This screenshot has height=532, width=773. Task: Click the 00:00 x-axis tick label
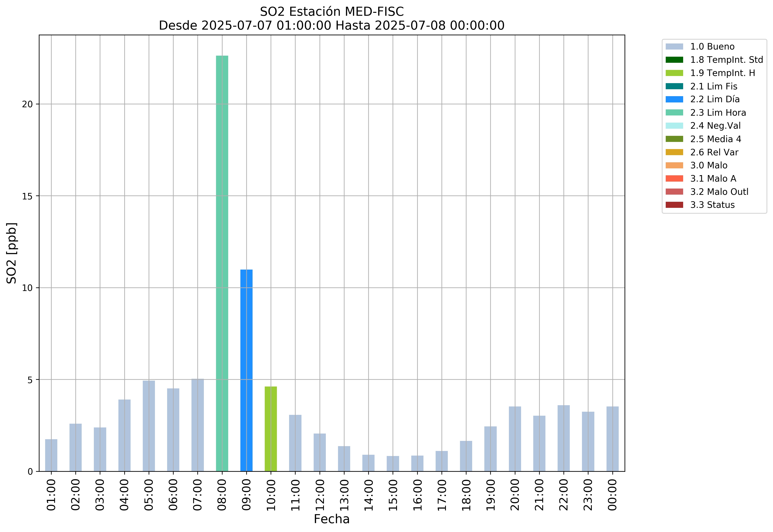tap(612, 495)
